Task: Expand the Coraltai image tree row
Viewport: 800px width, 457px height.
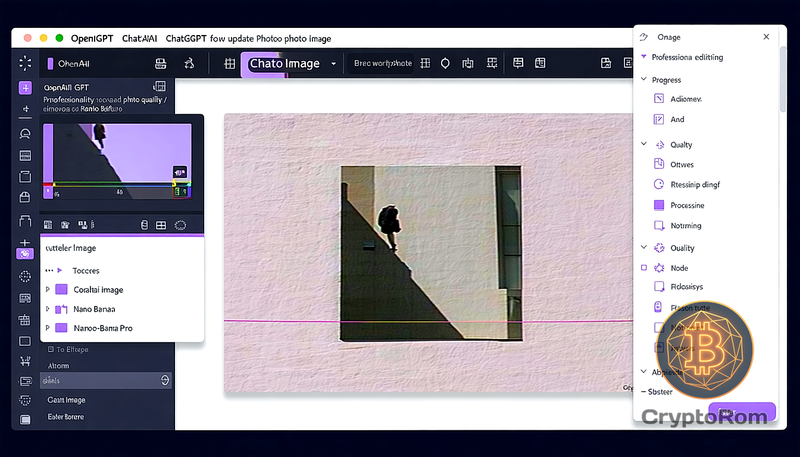Action: tap(47, 289)
